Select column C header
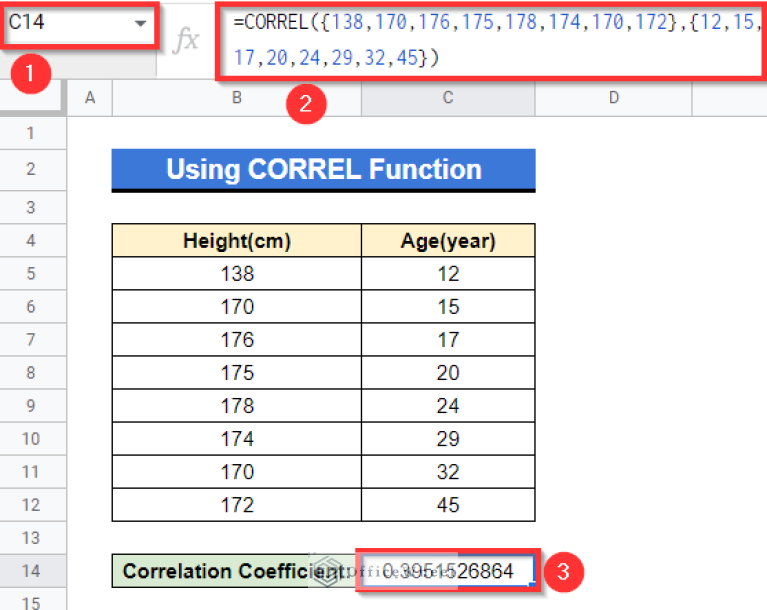The width and height of the screenshot is (767, 610). (x=448, y=97)
